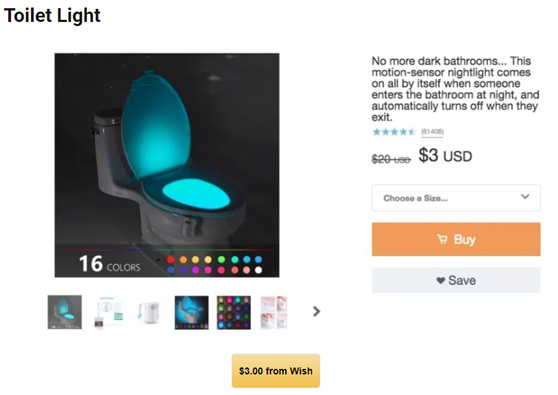The width and height of the screenshot is (558, 395).
Task: Select the instruction sheet thumbnail
Action: point(109,312)
